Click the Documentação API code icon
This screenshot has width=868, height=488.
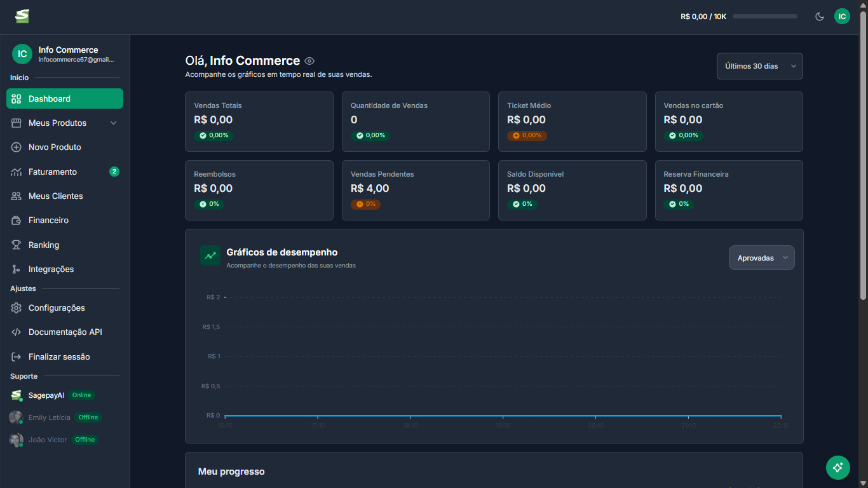pyautogui.click(x=17, y=332)
